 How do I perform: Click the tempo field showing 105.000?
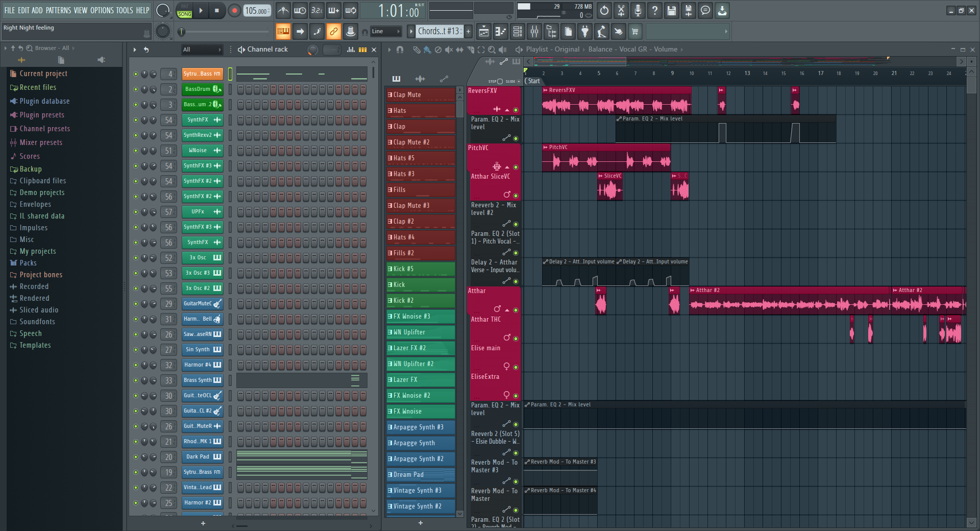(257, 11)
